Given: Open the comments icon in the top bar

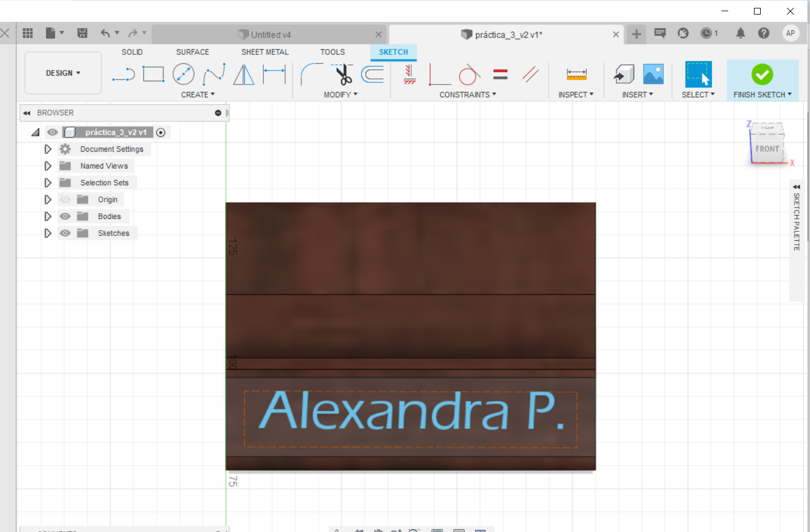Looking at the screenshot, I should (660, 33).
